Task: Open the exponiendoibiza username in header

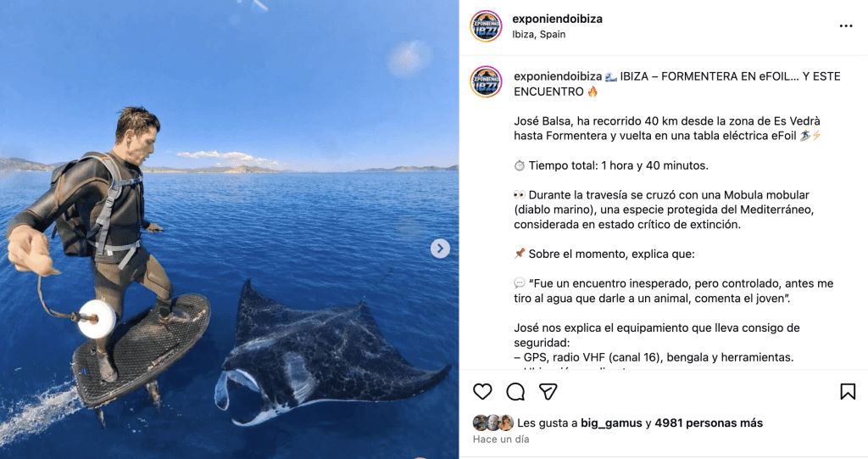Action: (557, 19)
